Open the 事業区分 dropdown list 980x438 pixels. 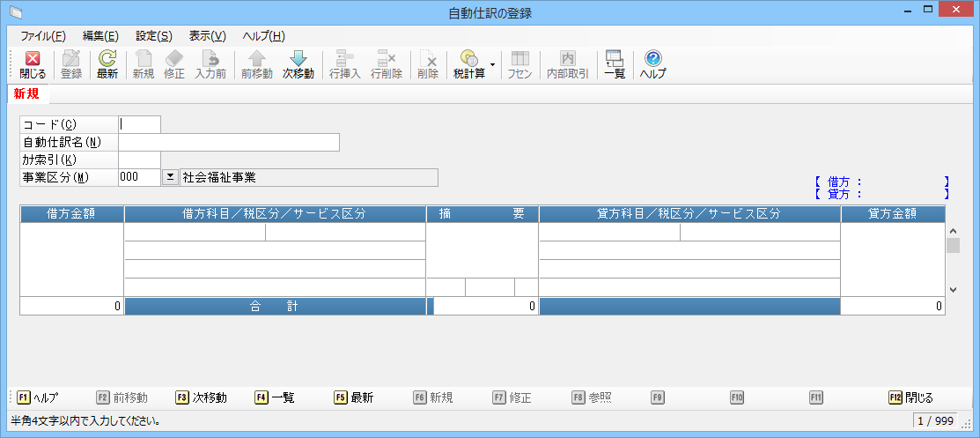tap(171, 177)
